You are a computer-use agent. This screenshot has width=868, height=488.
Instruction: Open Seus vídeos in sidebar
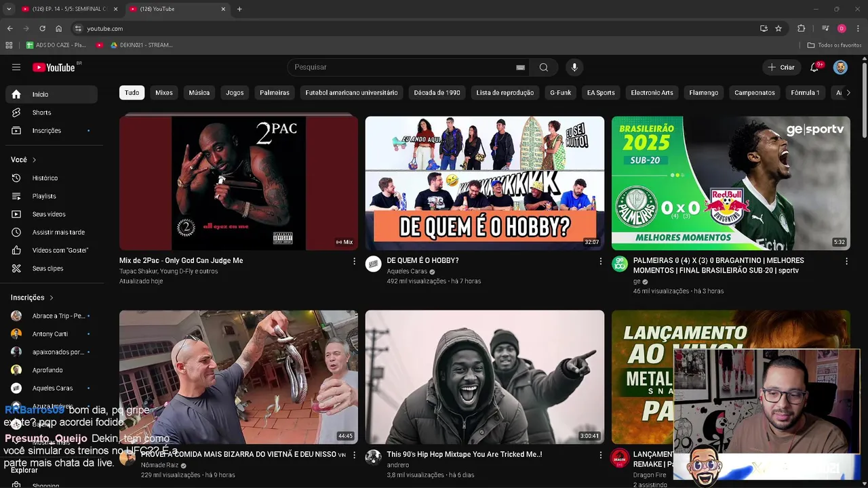(x=52, y=214)
